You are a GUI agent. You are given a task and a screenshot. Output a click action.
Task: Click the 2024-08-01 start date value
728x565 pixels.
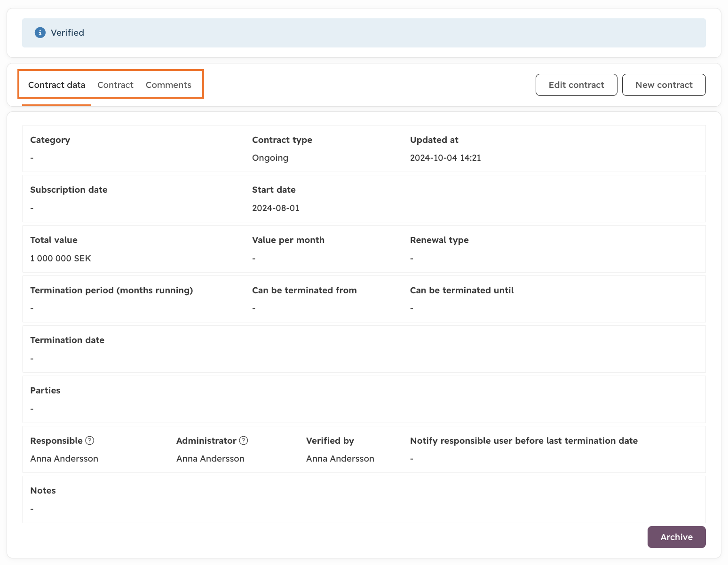click(276, 208)
